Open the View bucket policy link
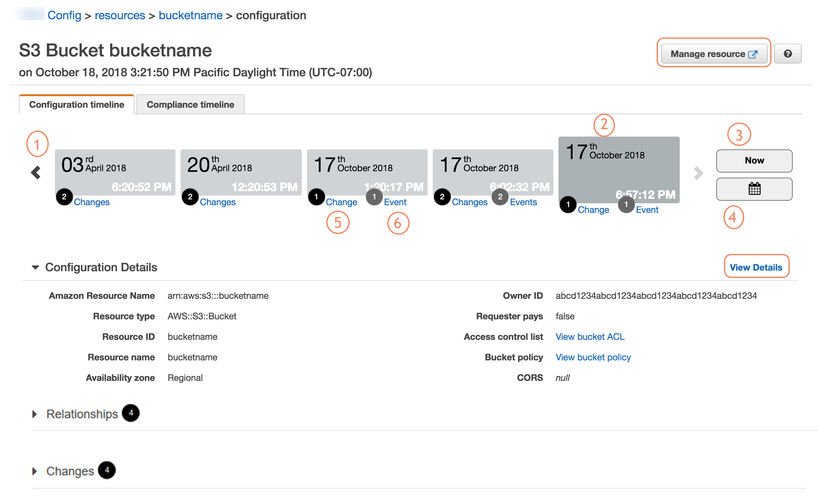 593,357
